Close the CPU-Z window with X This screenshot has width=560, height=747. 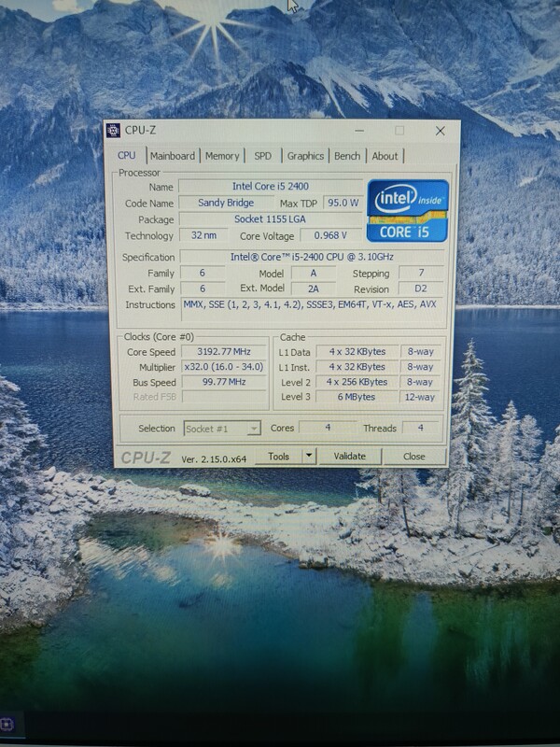[x=440, y=131]
